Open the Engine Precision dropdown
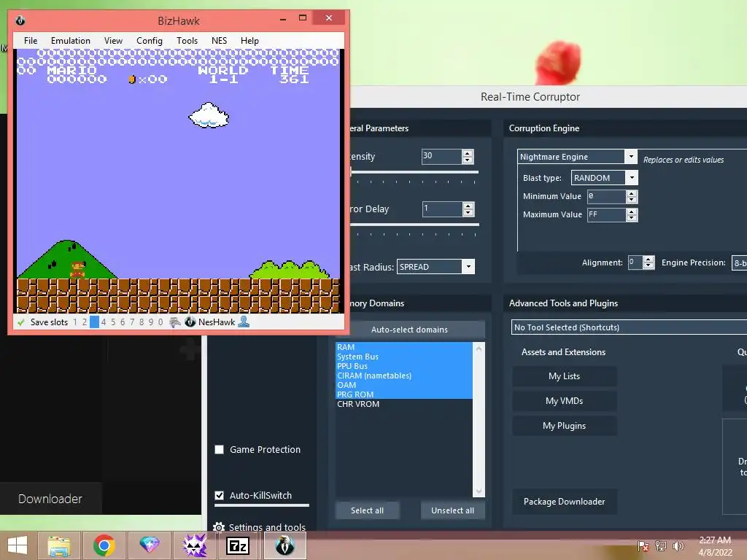Viewport: 747px width, 560px height. point(740,262)
